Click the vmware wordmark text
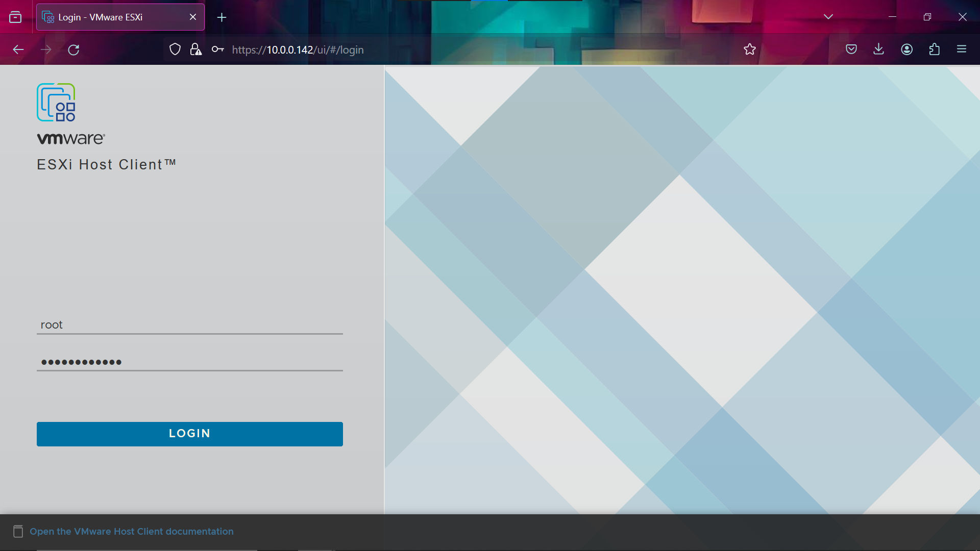The width and height of the screenshot is (980, 551). [x=71, y=139]
